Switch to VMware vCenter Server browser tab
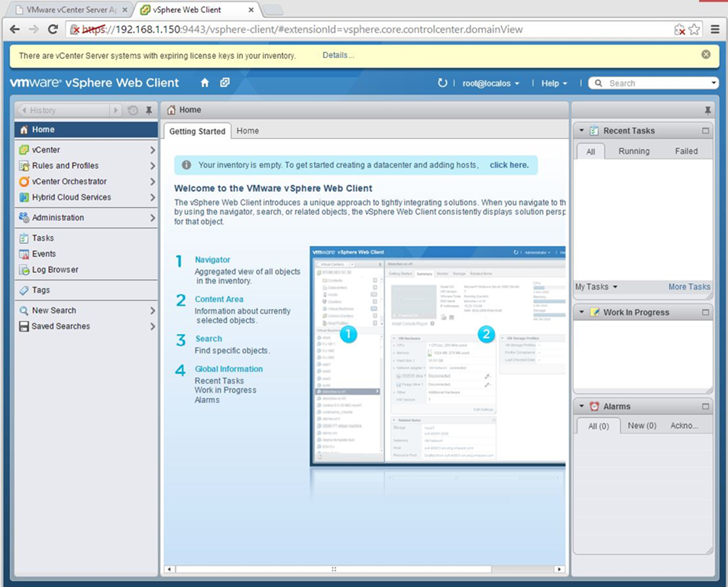This screenshot has width=728, height=587. [70, 10]
